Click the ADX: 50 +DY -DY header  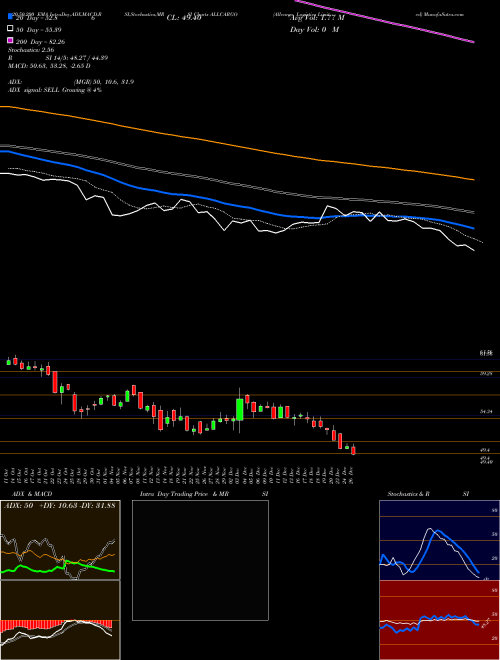point(60,505)
